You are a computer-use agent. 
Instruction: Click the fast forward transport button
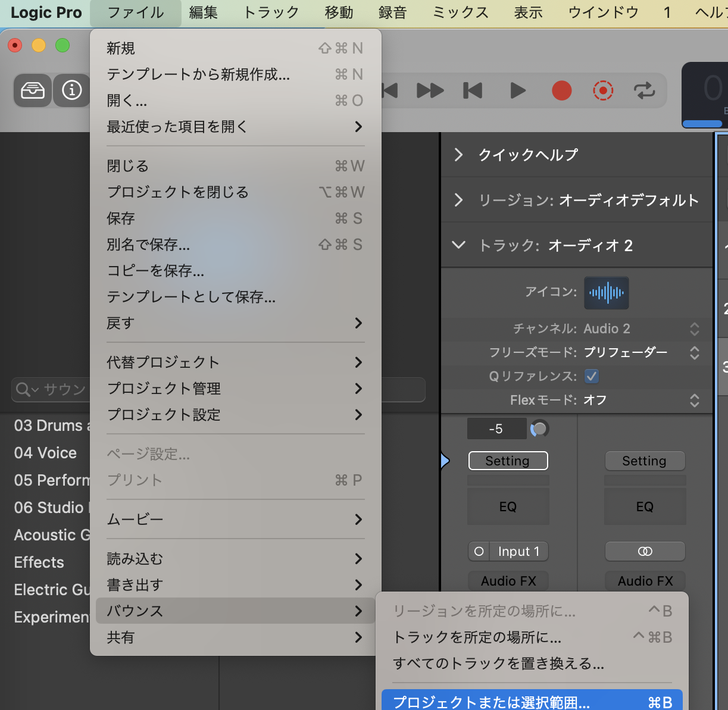pos(430,90)
